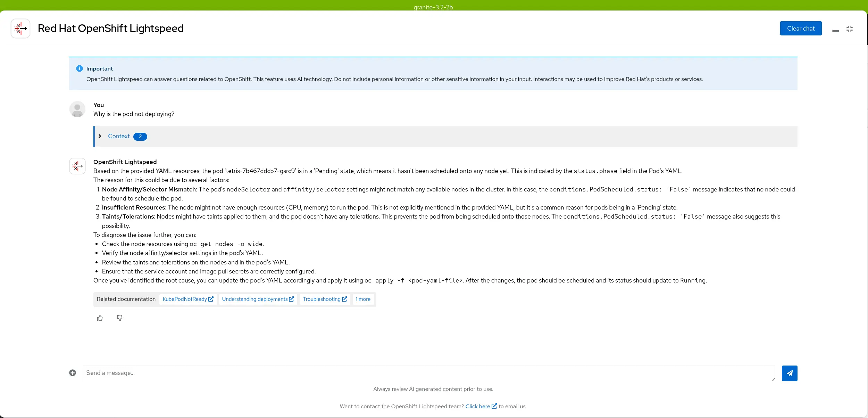Click the 'oc apply -f <pod-yaml-file>' command
Viewport: 868px width, 418px height.
414,280
